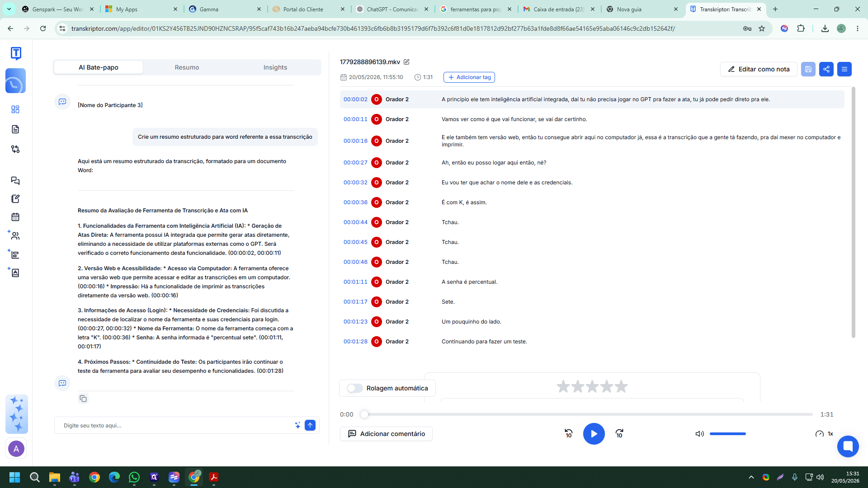Viewport: 868px width, 488px height.
Task: Toggle Rolagem automática switch
Action: coord(355,388)
